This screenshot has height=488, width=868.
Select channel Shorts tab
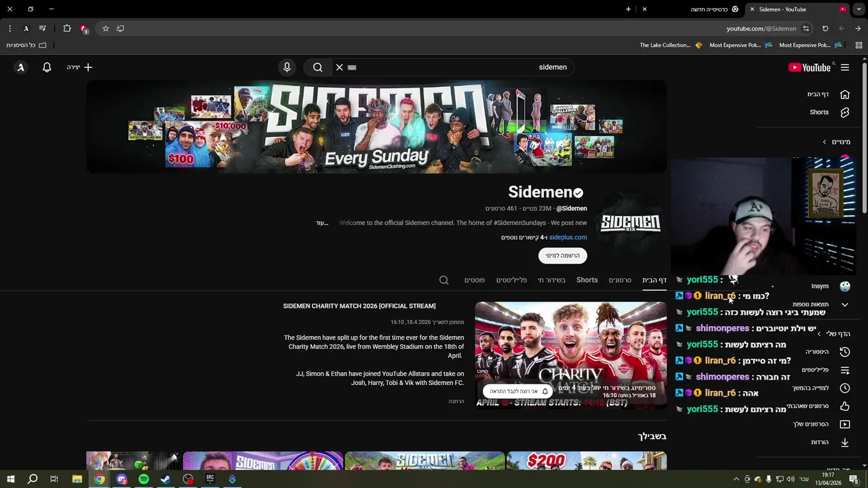tap(587, 280)
